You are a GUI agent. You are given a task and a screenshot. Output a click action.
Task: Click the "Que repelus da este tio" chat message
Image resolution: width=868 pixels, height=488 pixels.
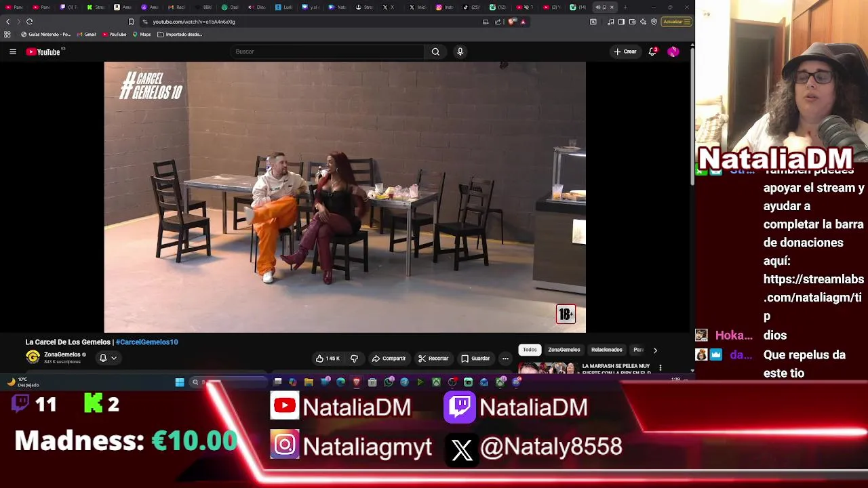(804, 364)
